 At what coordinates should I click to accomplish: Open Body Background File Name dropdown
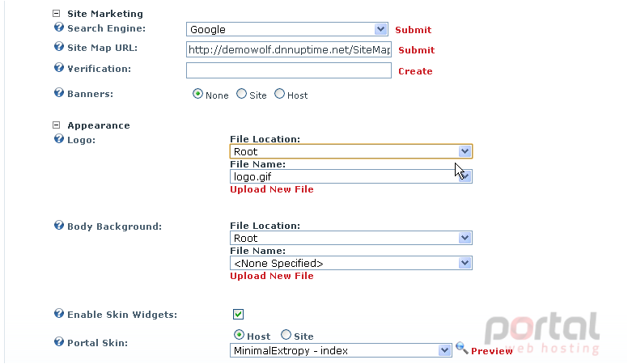(x=351, y=263)
